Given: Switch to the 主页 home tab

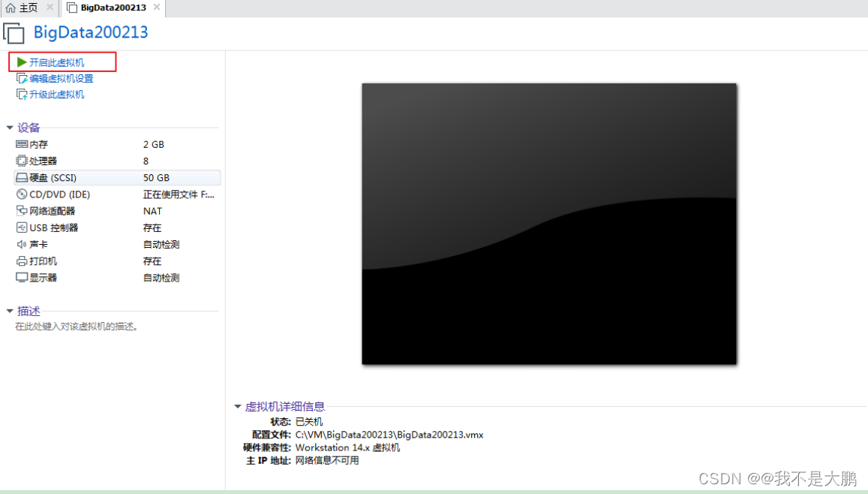Looking at the screenshot, I should pyautogui.click(x=29, y=8).
